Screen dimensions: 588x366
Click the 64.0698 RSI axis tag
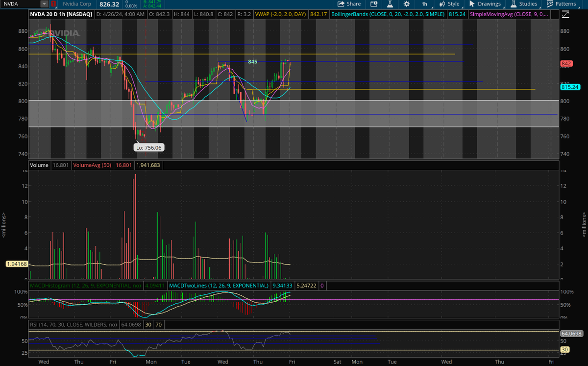pyautogui.click(x=572, y=334)
